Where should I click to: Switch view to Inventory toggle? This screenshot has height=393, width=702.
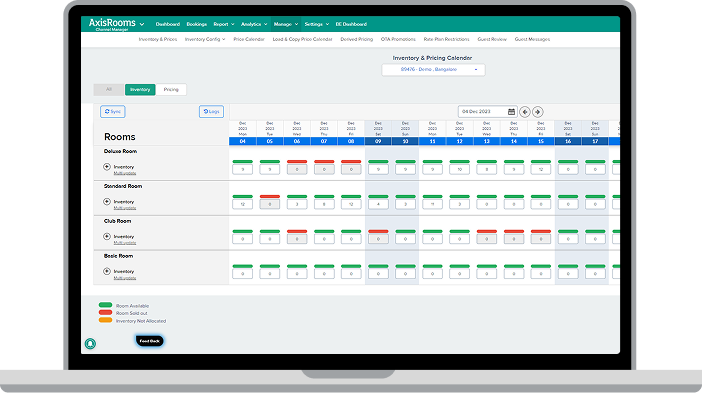click(140, 90)
